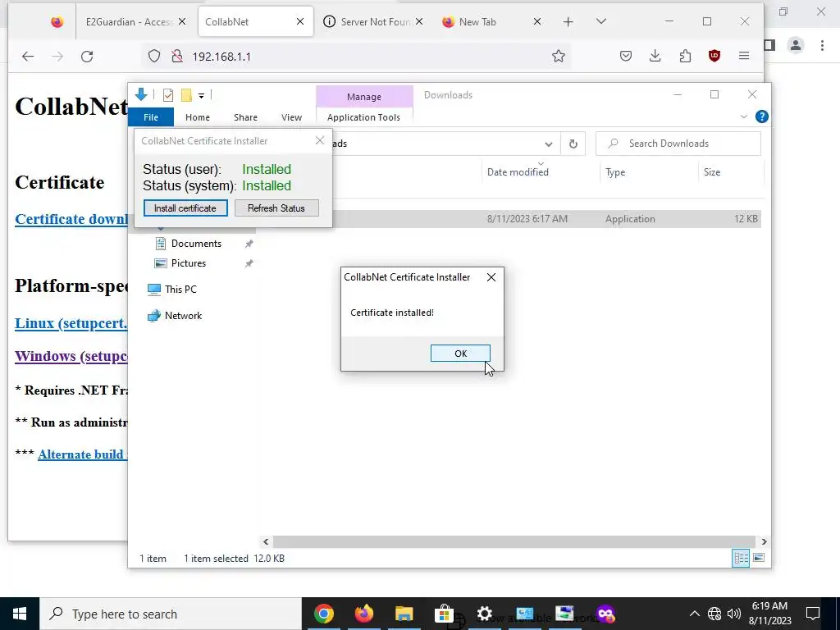Click the Alternate build link
The image size is (840, 630).
click(83, 454)
